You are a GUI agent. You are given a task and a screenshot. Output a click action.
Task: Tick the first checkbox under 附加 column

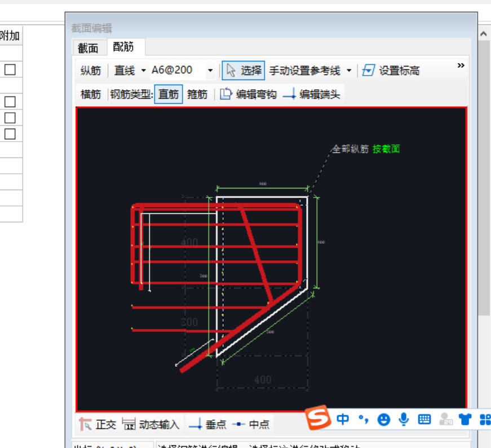click(10, 69)
